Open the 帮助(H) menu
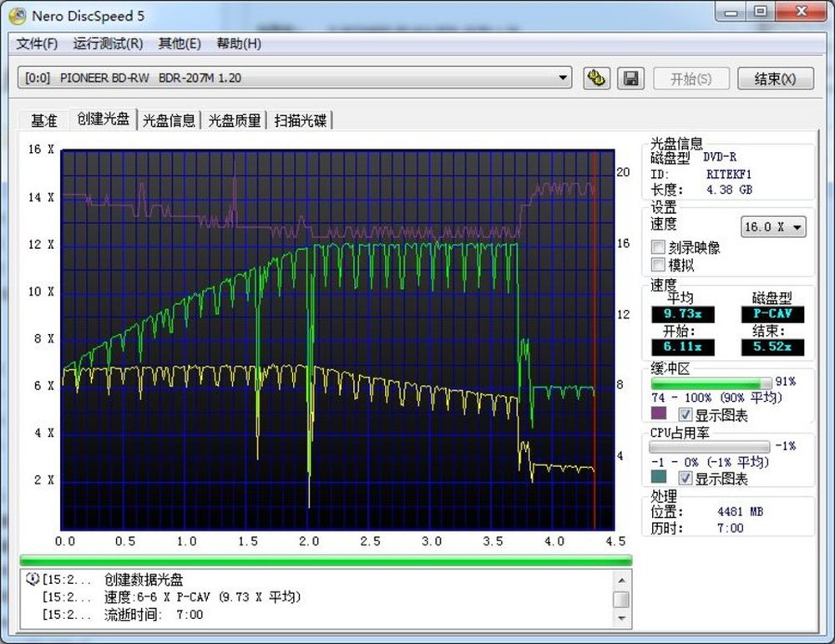Screen dimensions: 835x644 pos(239,43)
